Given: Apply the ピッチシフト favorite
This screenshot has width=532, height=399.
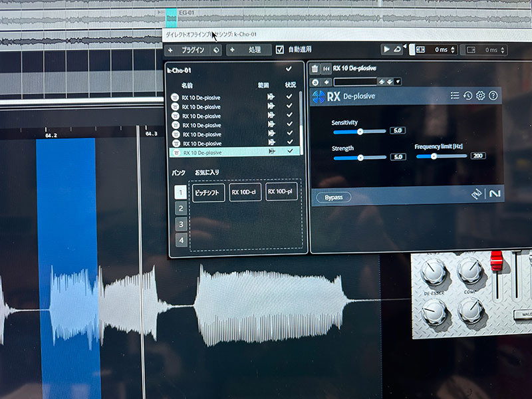Looking at the screenshot, I should click(208, 193).
